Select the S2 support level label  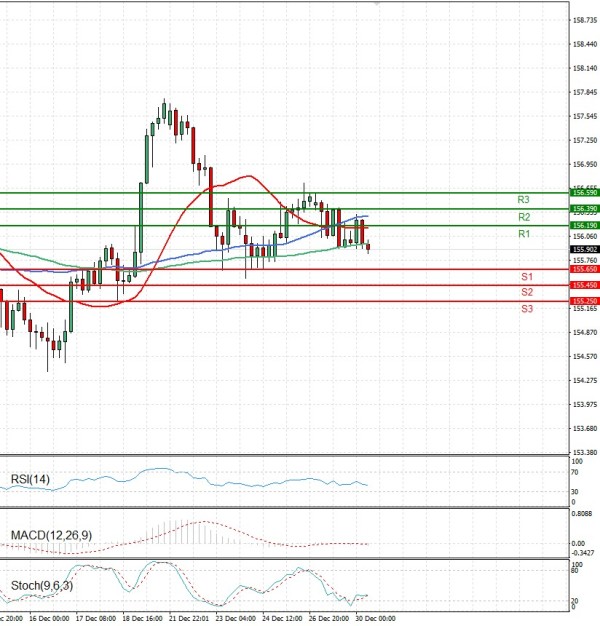pyautogui.click(x=526, y=292)
